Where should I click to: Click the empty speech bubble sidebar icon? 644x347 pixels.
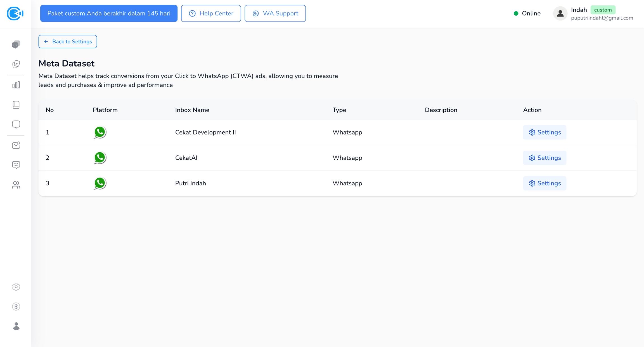[16, 124]
